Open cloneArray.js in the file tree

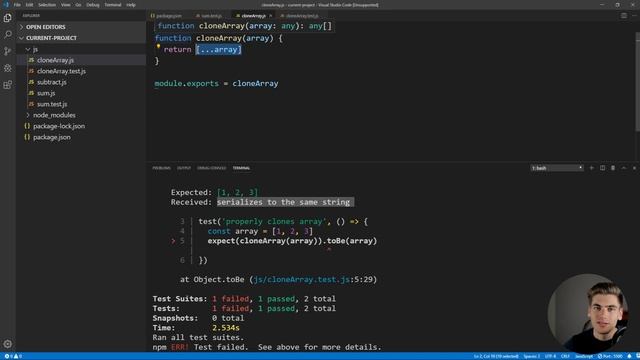(81, 60)
